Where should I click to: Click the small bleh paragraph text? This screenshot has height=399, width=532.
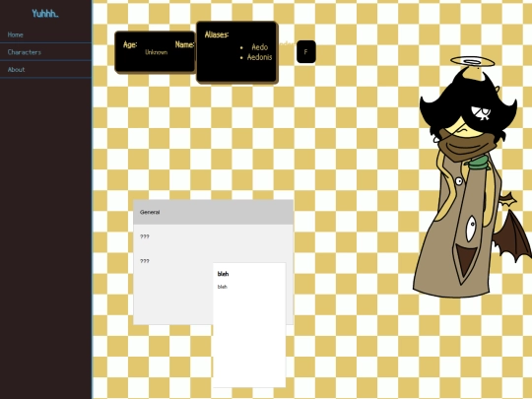223,287
